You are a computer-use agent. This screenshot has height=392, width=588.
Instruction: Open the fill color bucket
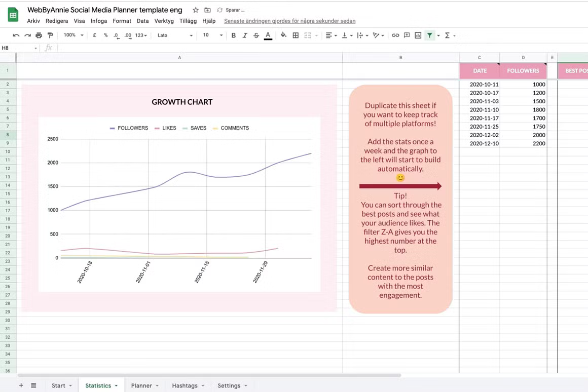(283, 35)
